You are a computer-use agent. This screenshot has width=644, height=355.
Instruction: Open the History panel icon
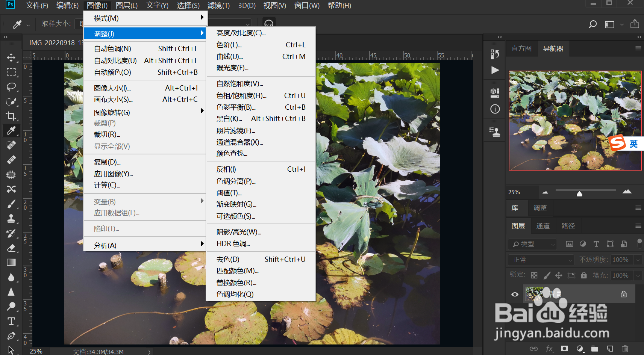click(495, 54)
